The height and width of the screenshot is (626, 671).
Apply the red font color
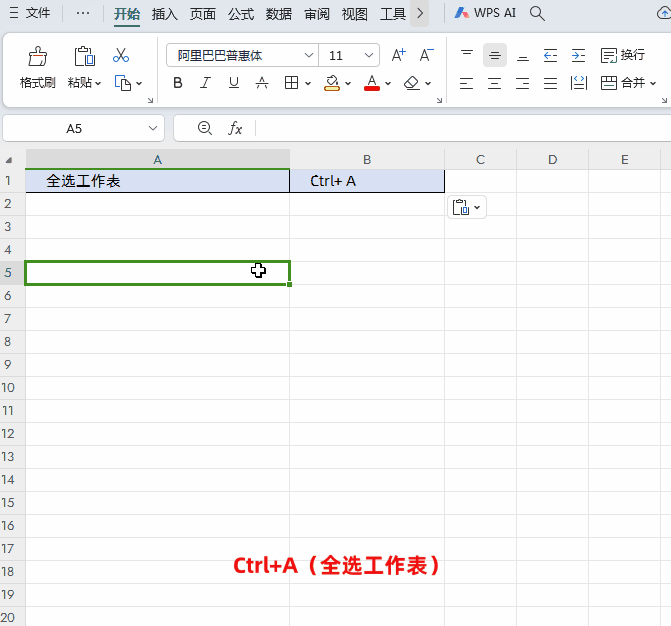click(x=372, y=83)
